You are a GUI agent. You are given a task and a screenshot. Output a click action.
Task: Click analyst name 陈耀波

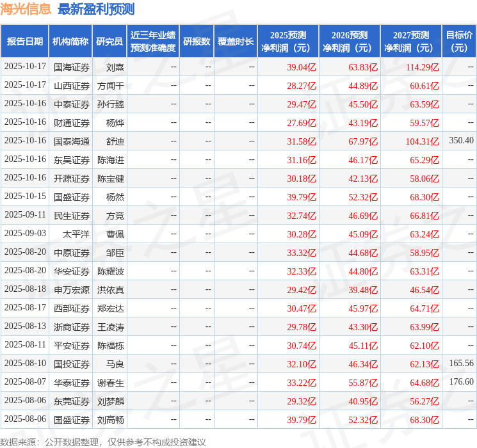(111, 271)
